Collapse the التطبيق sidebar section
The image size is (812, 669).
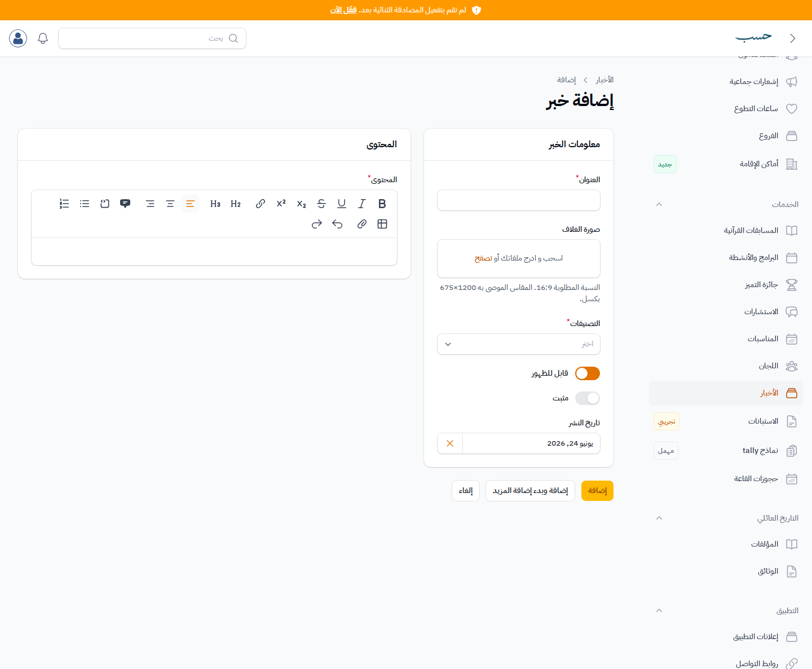click(x=659, y=610)
